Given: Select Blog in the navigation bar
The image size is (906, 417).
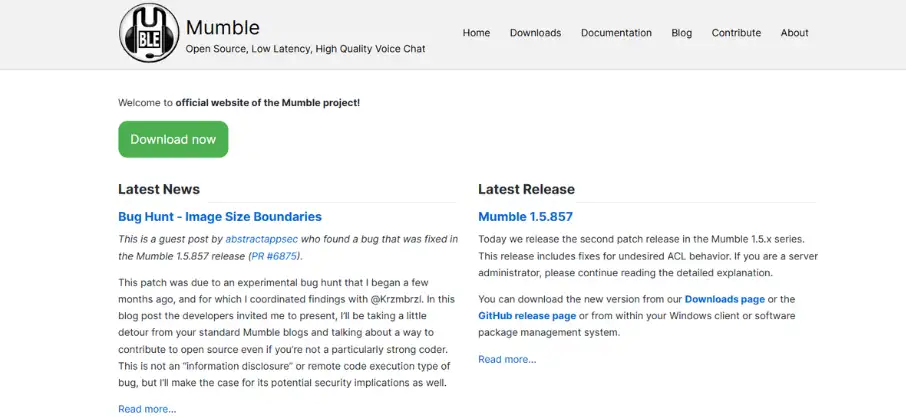Looking at the screenshot, I should pos(681,33).
